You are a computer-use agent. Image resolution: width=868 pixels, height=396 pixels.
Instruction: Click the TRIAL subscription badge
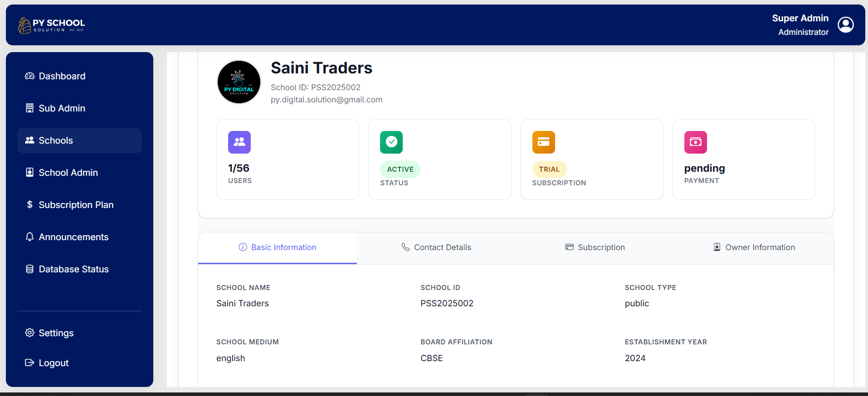tap(549, 169)
